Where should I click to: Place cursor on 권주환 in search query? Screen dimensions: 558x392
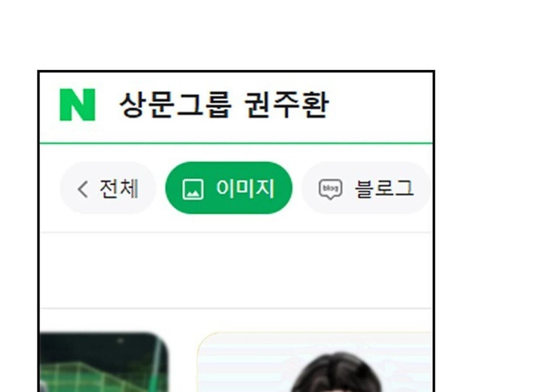click(x=286, y=105)
